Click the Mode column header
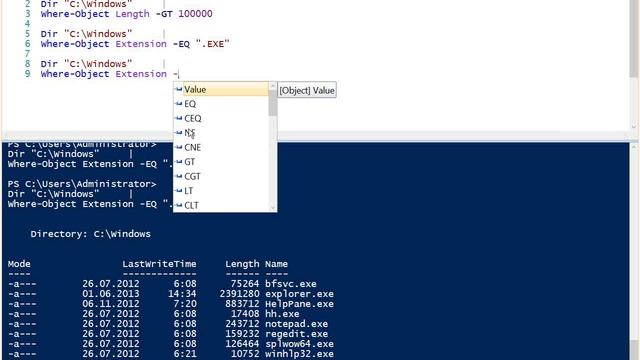Screen dimensions: 640x360 (x=19, y=264)
